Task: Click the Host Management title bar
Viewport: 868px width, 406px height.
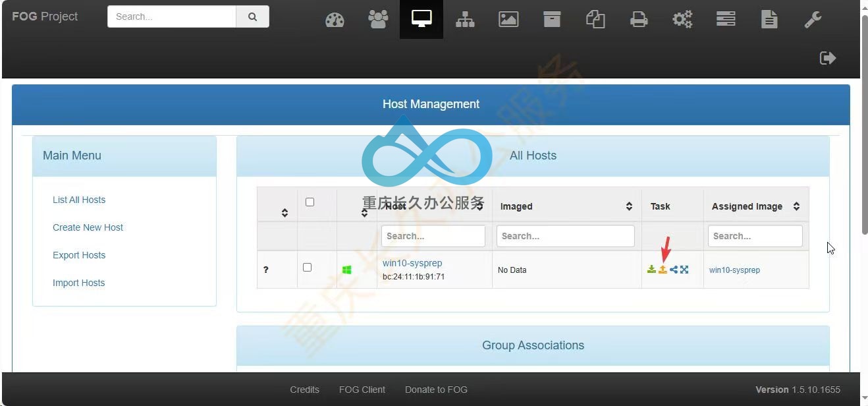Action: tap(431, 104)
